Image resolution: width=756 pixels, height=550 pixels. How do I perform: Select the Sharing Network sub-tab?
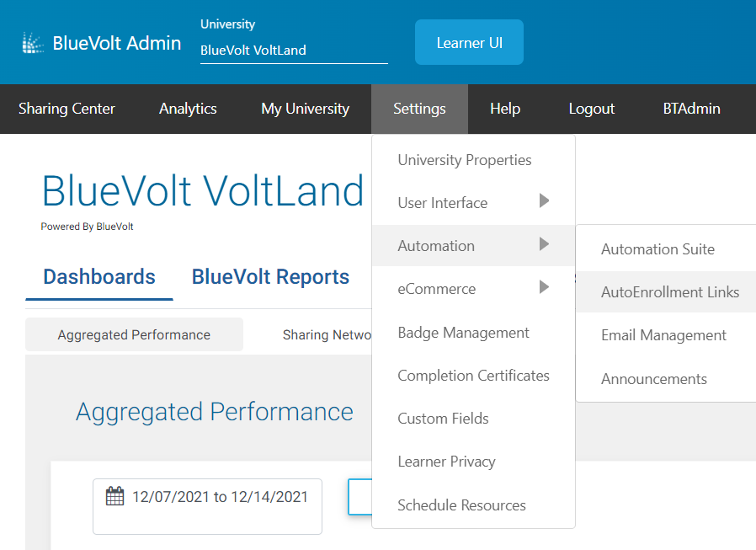327,334
